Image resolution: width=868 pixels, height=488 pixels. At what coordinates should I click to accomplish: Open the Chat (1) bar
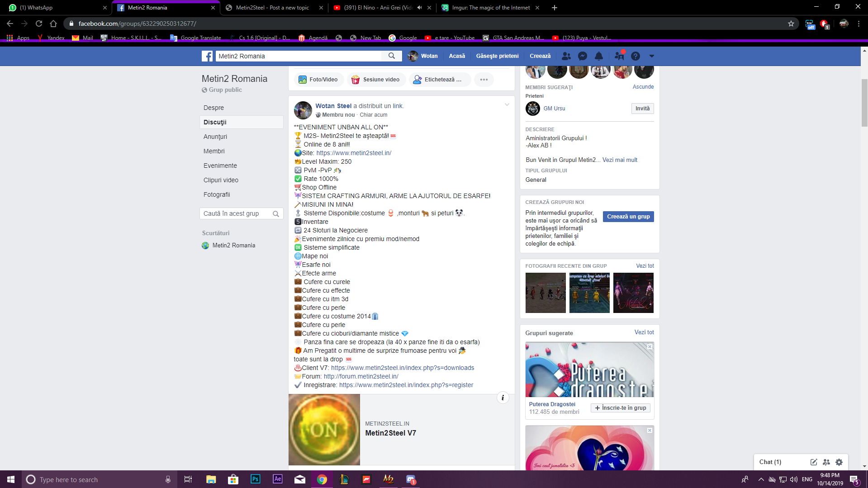770,462
